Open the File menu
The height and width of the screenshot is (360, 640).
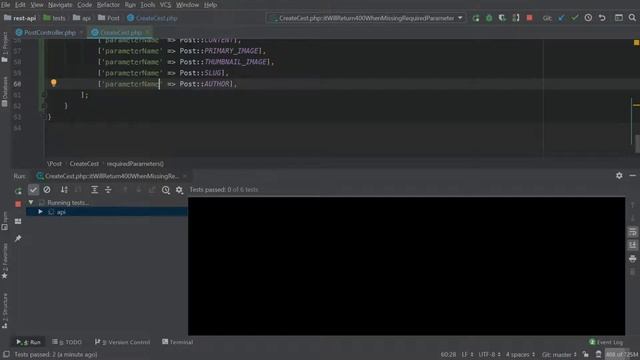(x=6, y=5)
